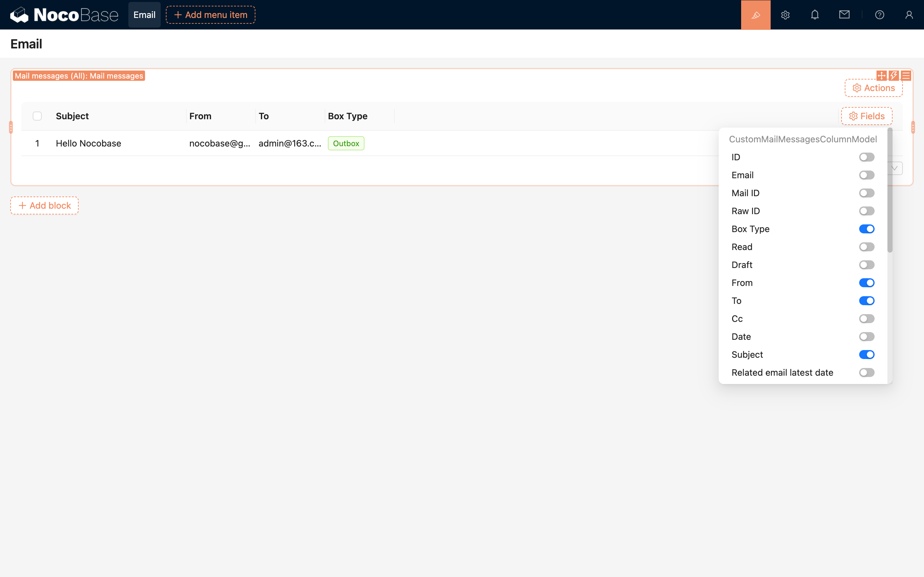Open the user profile icon
The width and height of the screenshot is (924, 577).
(909, 15)
